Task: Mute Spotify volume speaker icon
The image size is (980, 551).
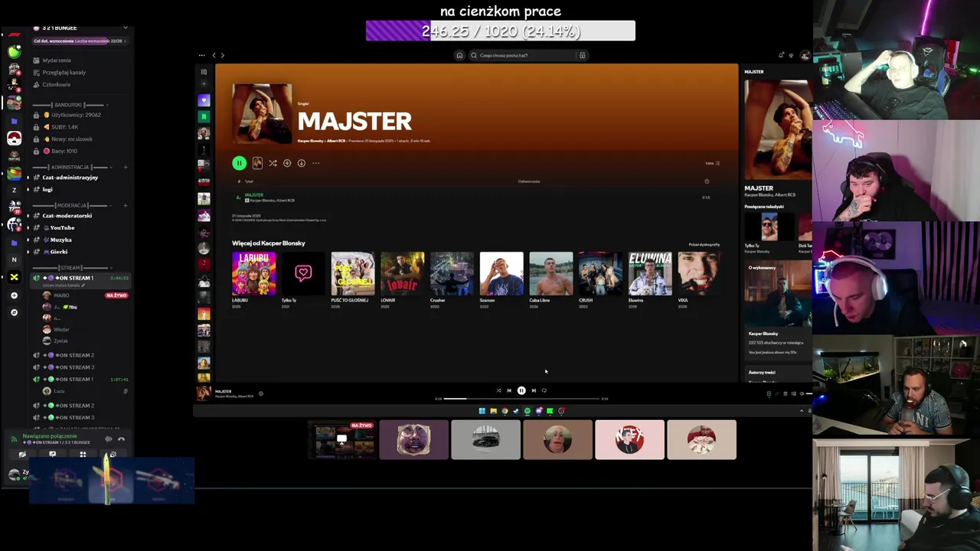Action: [802, 393]
